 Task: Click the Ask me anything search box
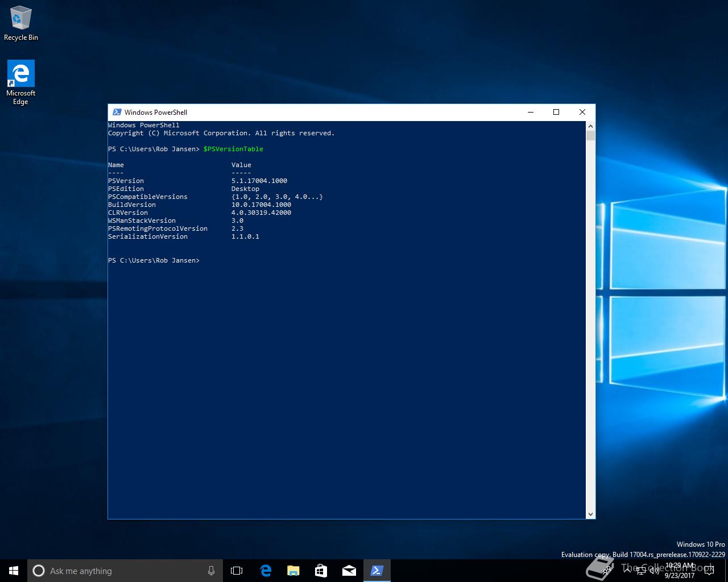tap(124, 571)
